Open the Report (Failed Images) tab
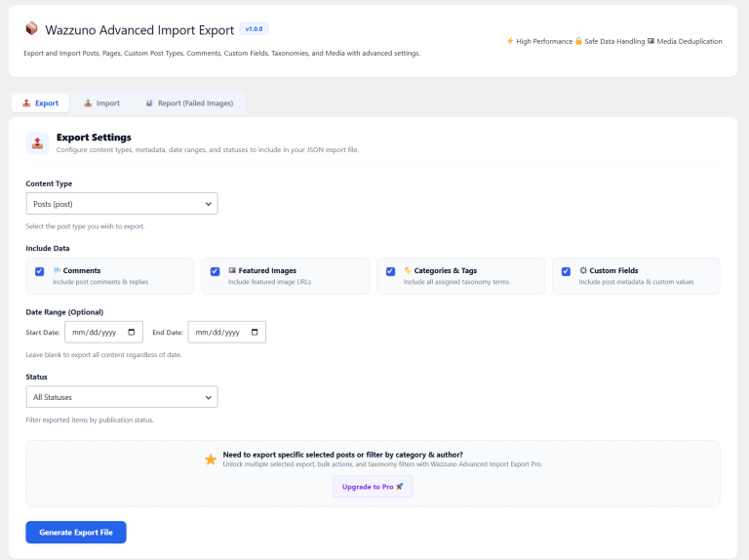 [x=189, y=103]
